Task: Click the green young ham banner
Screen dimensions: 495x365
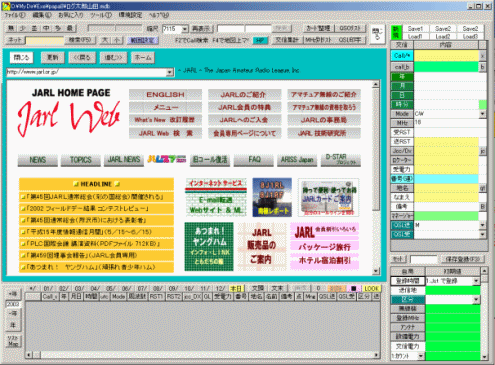Action: [x=209, y=246]
